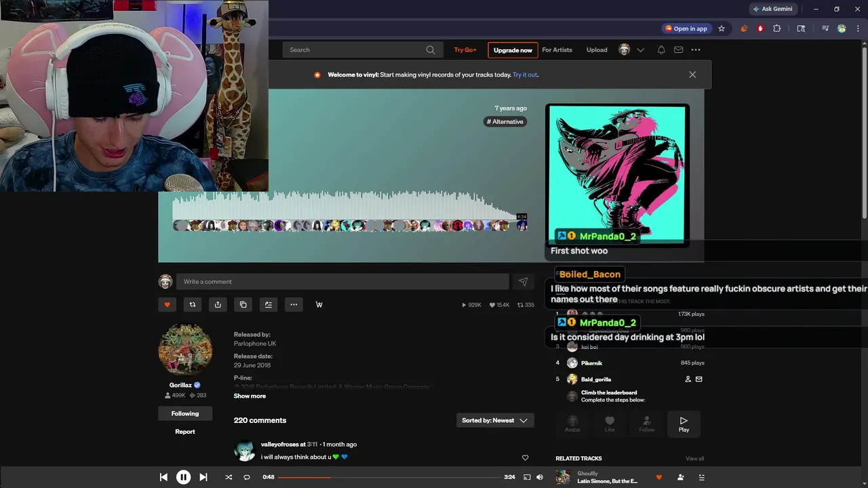
Task: Unlike the track with orange heart
Action: (167, 305)
